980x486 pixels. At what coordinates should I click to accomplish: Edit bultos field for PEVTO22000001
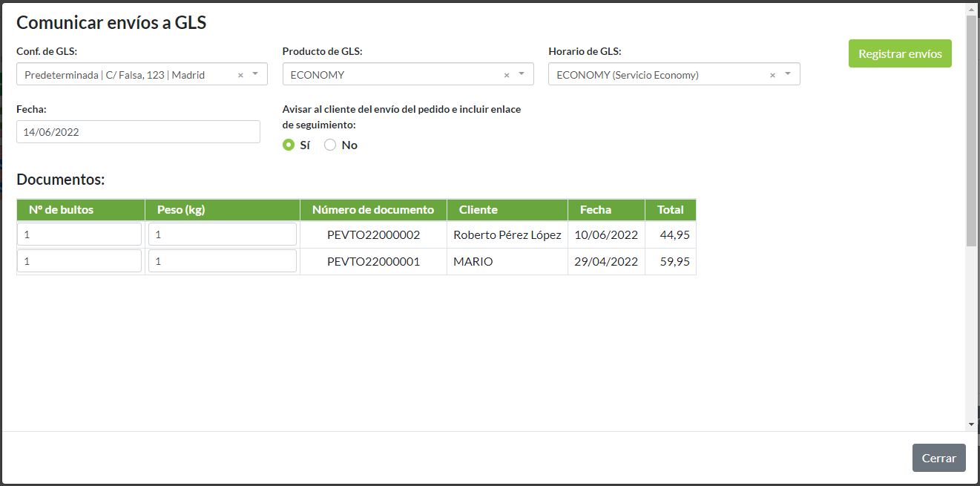point(79,261)
